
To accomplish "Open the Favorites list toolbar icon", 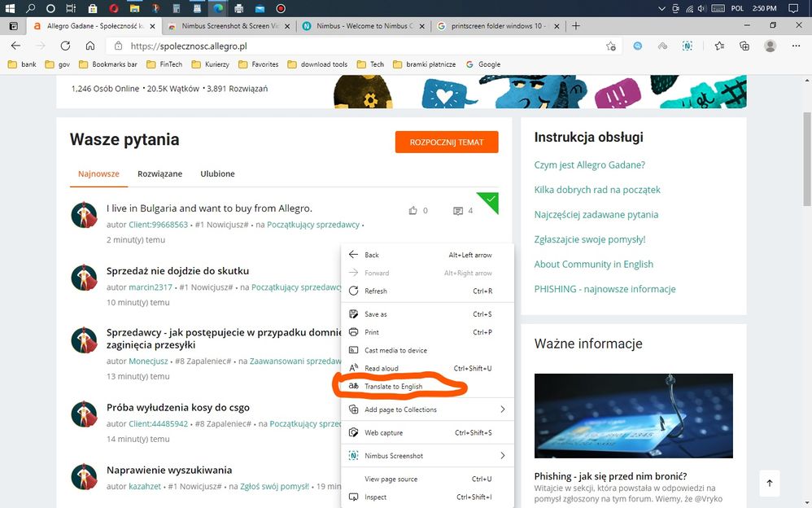I will (x=719, y=46).
